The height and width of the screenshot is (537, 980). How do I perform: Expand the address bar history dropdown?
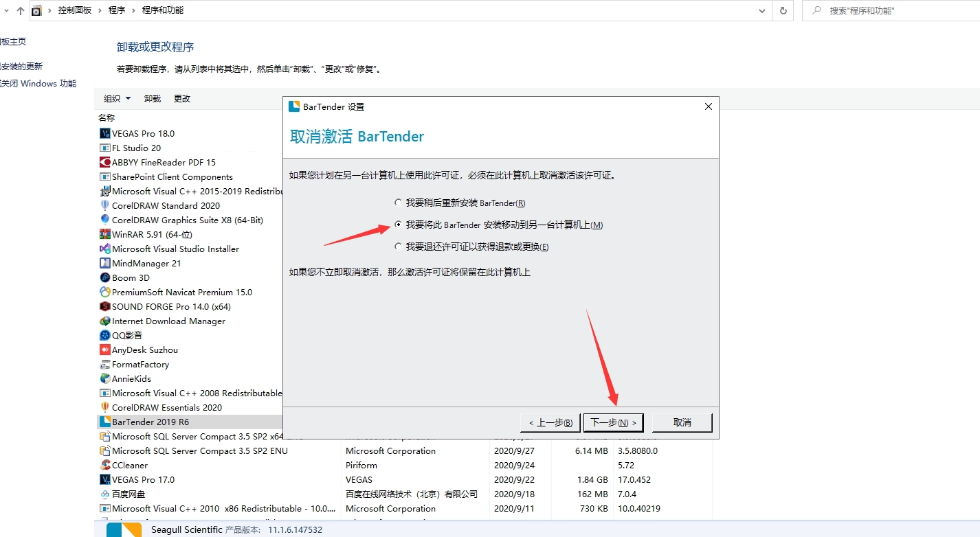(x=761, y=10)
